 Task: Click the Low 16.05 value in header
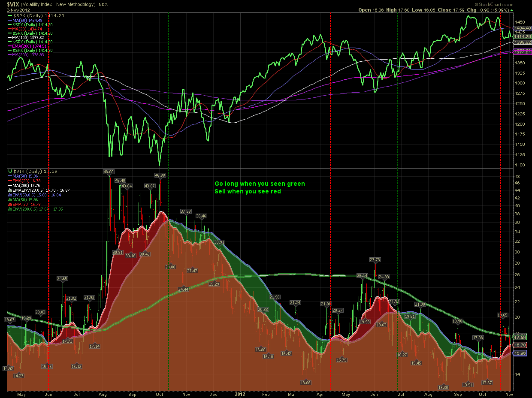click(423, 9)
